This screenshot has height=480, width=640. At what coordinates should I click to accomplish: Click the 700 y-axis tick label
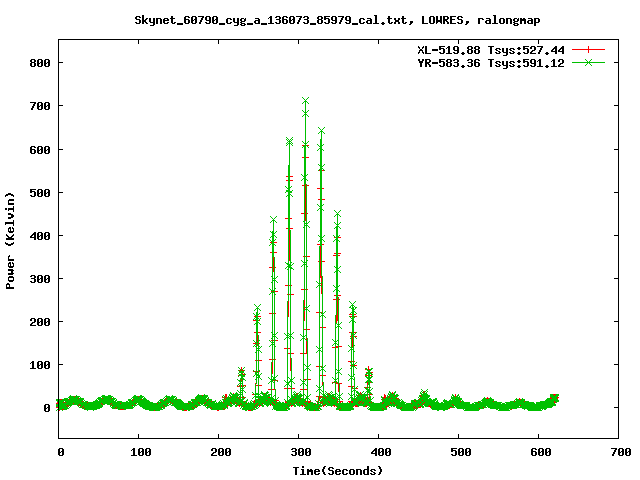[x=40, y=106]
